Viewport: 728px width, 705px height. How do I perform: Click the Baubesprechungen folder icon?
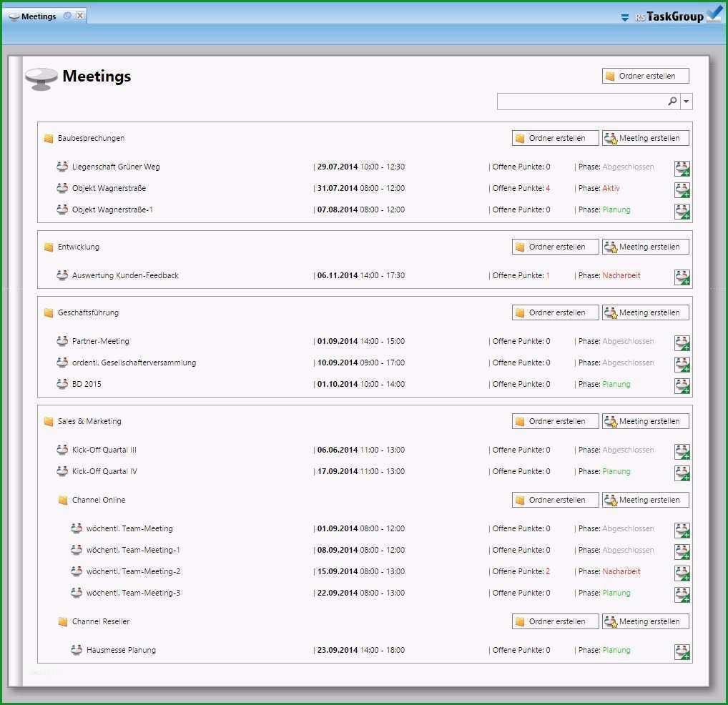click(49, 138)
